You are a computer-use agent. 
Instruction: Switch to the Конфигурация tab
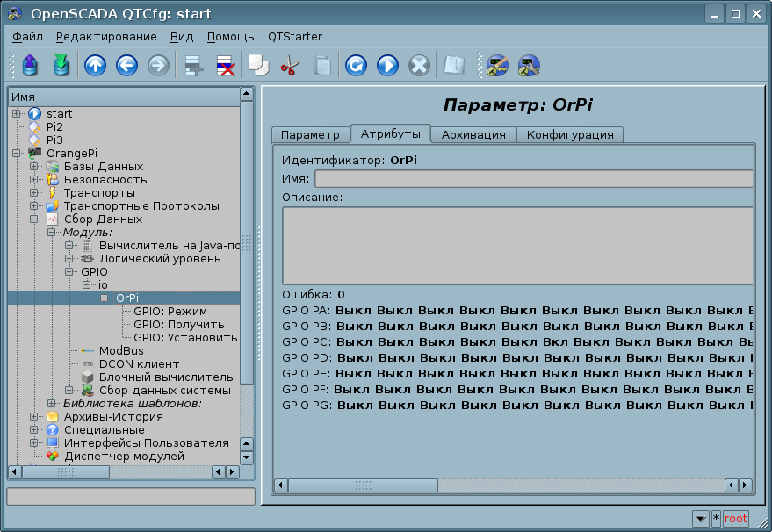tap(570, 134)
